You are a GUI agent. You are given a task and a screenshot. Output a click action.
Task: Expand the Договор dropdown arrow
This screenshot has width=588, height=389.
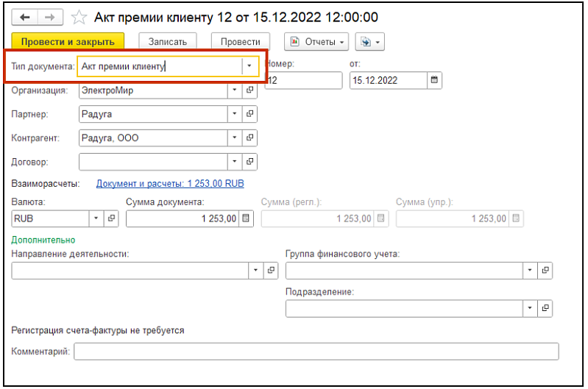point(235,162)
